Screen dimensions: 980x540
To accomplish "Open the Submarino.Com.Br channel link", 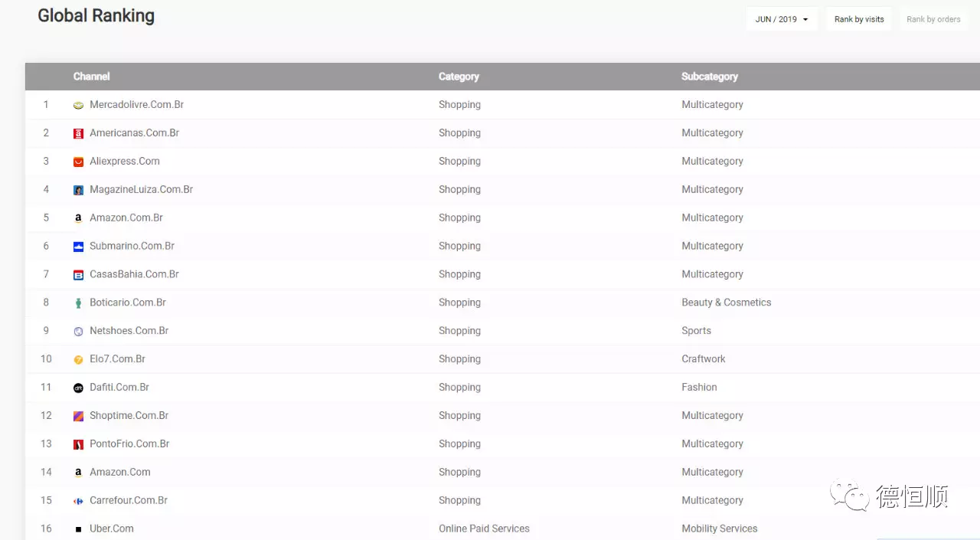I will tap(132, 247).
